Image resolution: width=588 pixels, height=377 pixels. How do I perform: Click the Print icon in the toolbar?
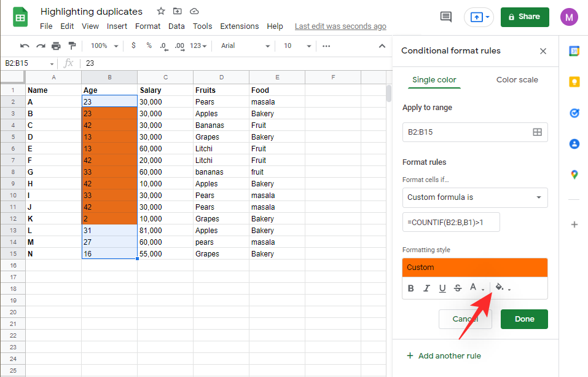55,46
